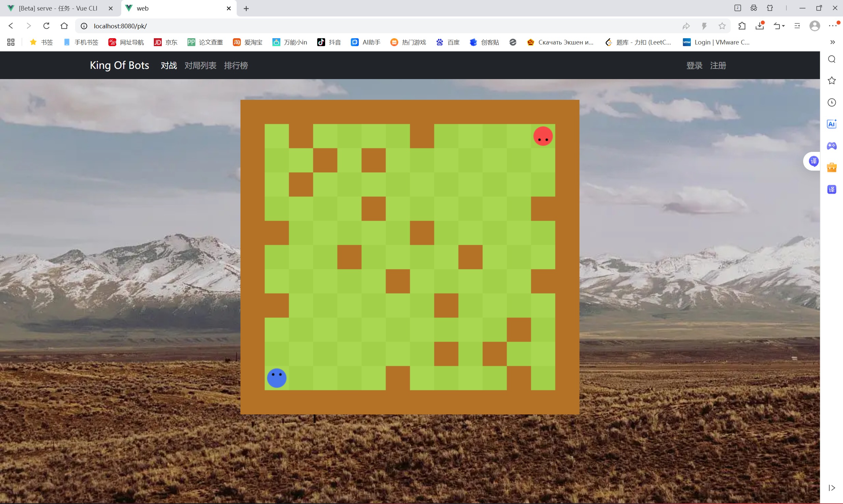843x504 pixels.
Task: Open the game controller sidebar icon
Action: click(x=831, y=146)
